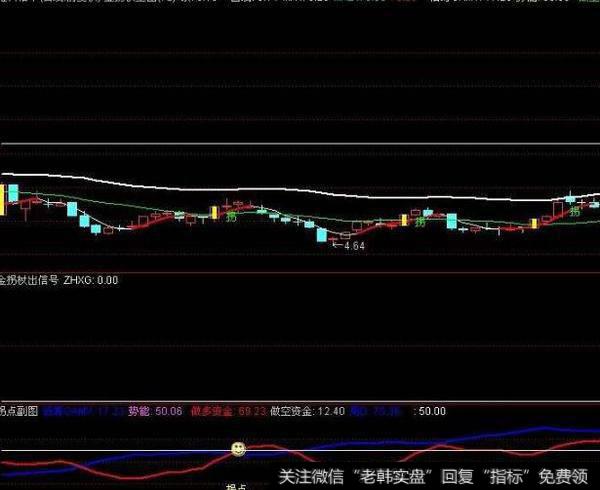Click the yellow candle left of 4.64 low
600x490 pixels.
pos(212,212)
